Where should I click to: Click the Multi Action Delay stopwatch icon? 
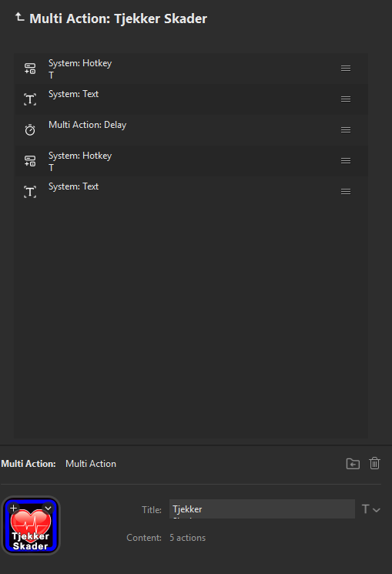[30, 129]
